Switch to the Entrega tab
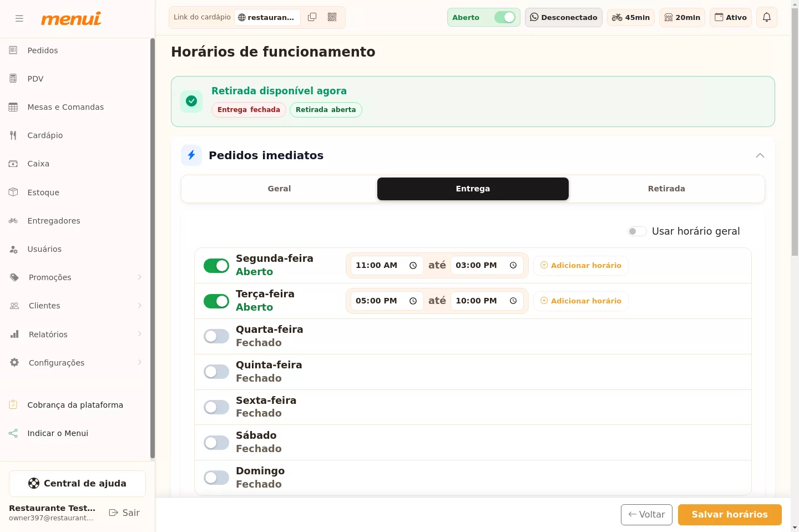 tap(473, 189)
